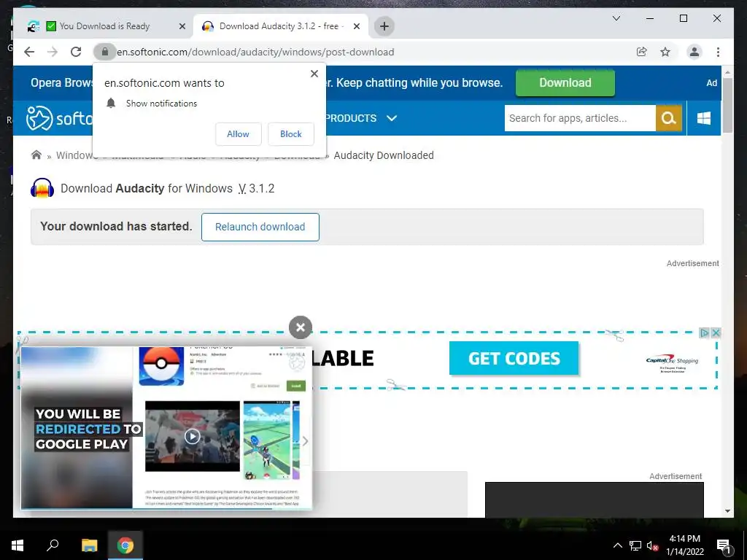Open the tab search chevron

click(616, 18)
